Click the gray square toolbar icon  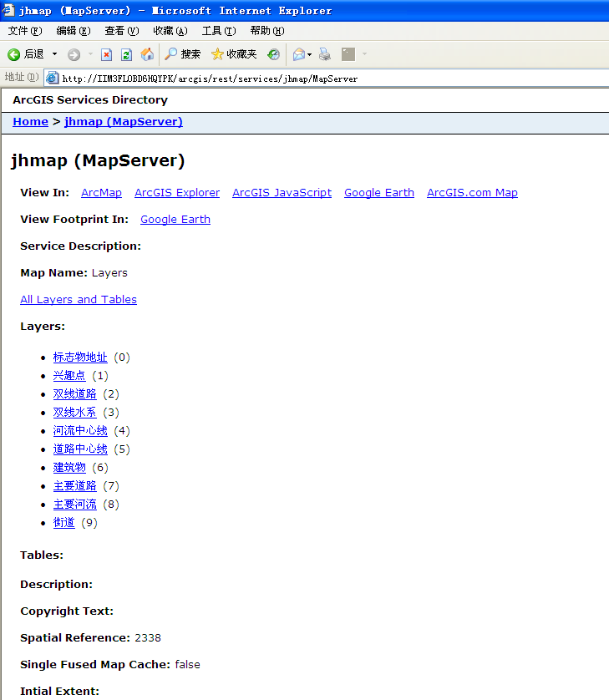(x=348, y=54)
